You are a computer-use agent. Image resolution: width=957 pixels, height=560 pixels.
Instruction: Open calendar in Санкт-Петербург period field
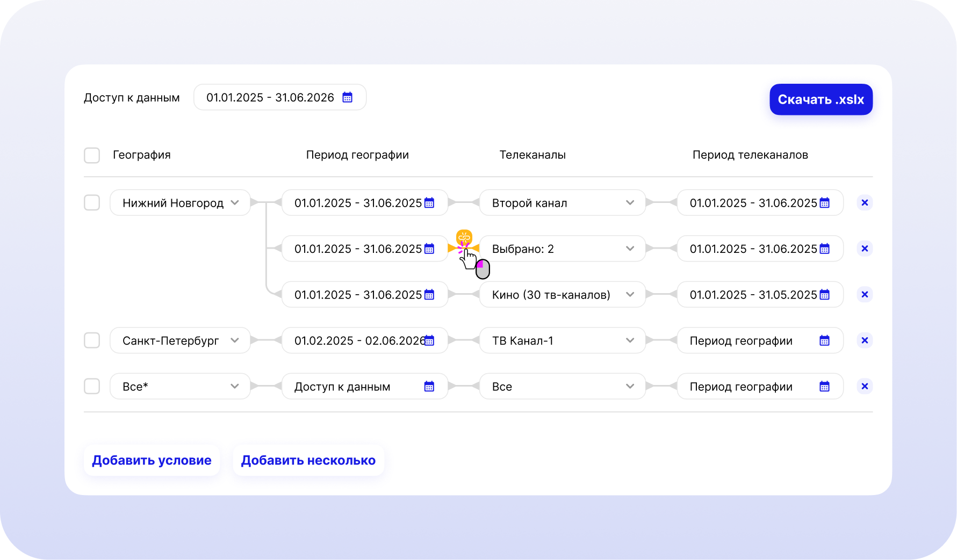(x=428, y=340)
